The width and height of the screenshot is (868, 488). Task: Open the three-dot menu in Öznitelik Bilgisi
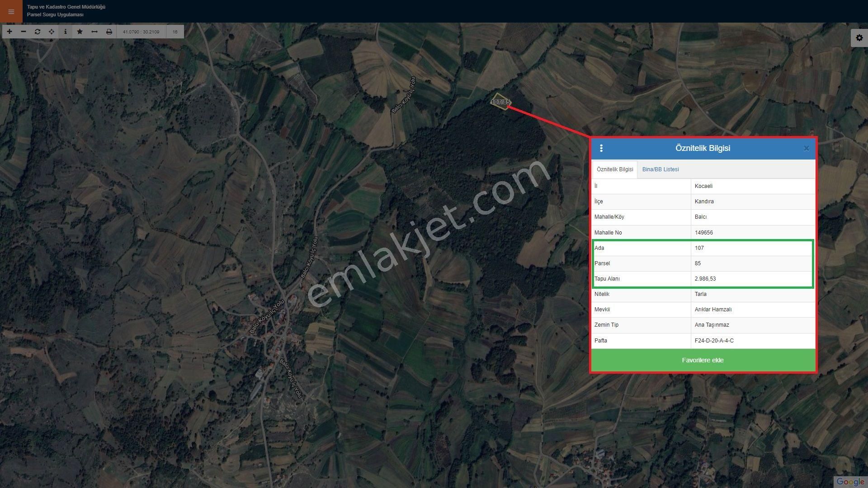[601, 148]
